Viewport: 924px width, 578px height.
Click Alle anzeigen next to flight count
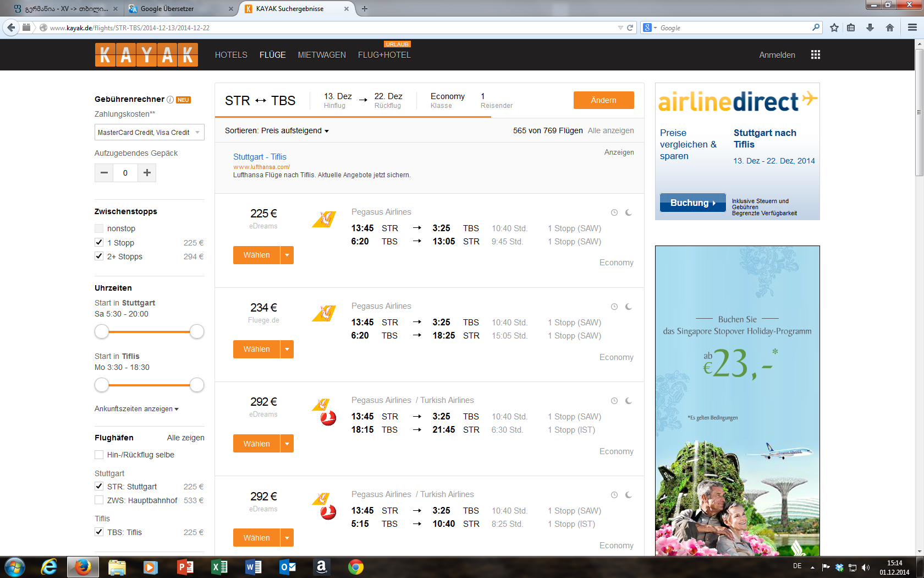click(x=610, y=130)
